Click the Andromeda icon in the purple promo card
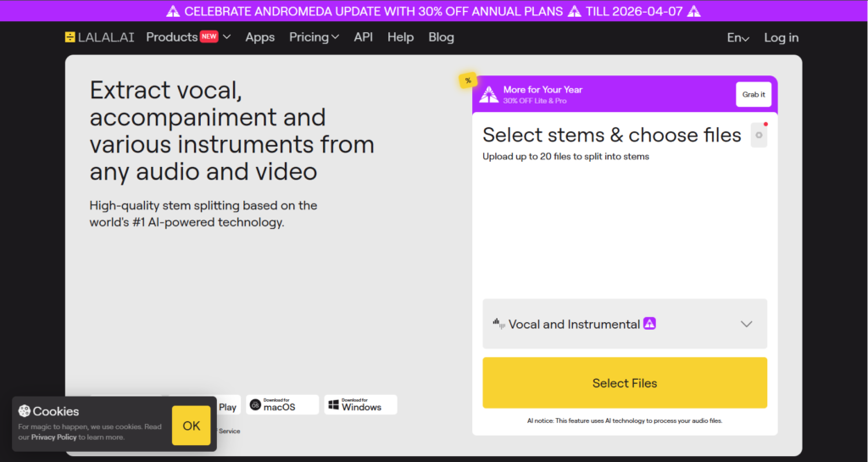This screenshot has height=462, width=868. [489, 95]
